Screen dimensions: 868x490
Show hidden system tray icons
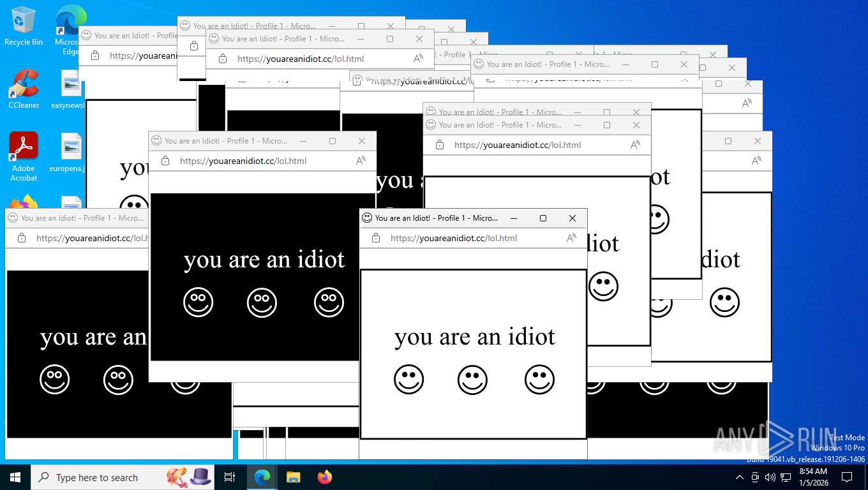click(740, 477)
